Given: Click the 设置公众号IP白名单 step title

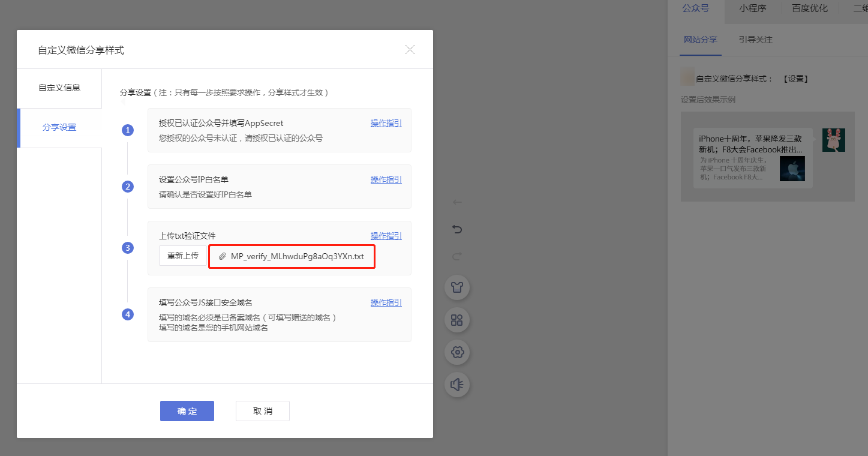Looking at the screenshot, I should pyautogui.click(x=194, y=179).
